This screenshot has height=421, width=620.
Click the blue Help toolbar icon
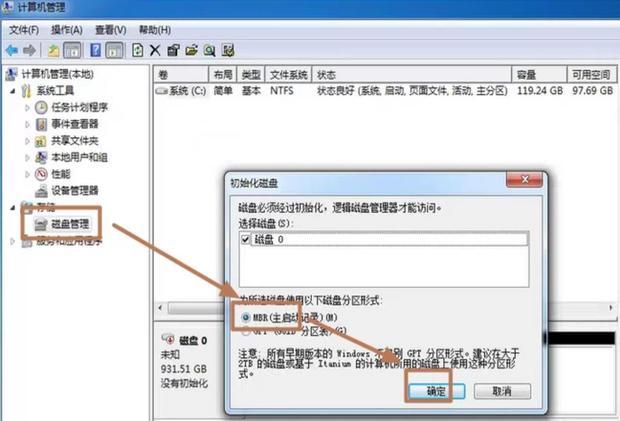(96, 49)
